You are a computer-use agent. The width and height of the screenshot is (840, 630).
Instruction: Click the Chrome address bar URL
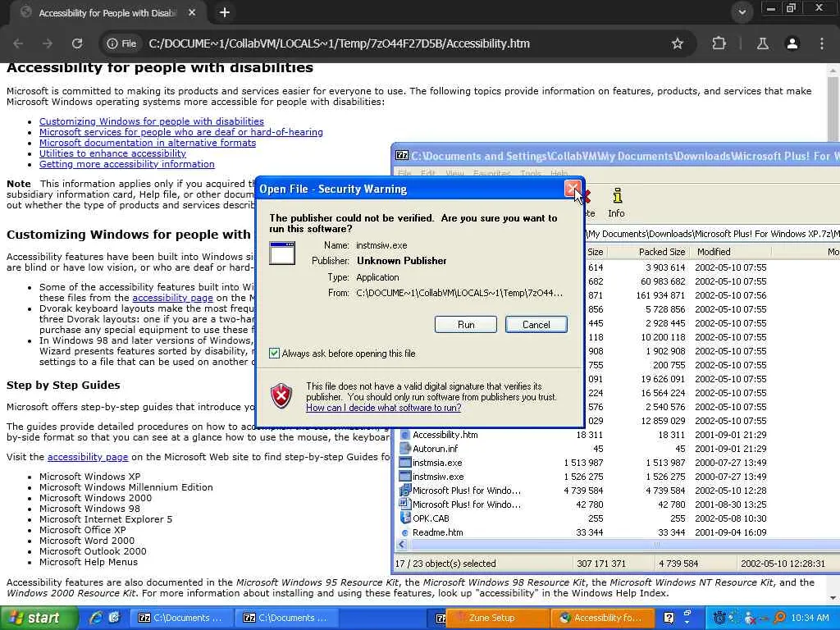pyautogui.click(x=339, y=44)
